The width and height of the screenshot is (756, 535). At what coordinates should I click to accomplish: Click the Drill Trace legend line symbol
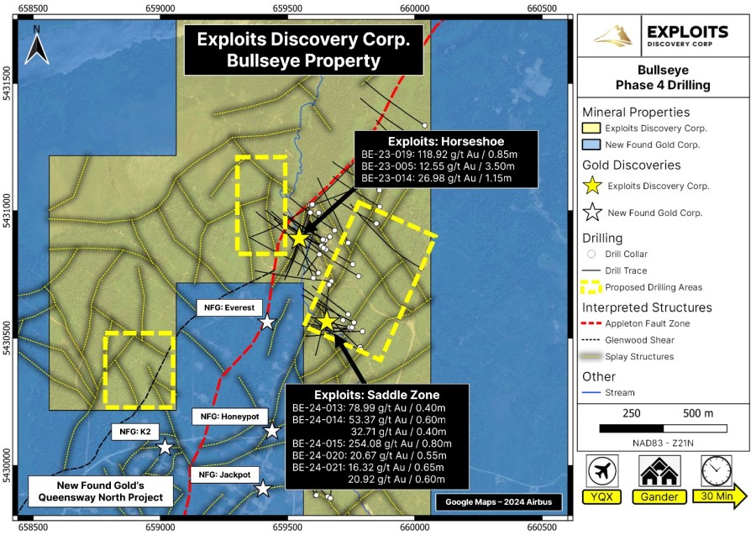pyautogui.click(x=591, y=270)
